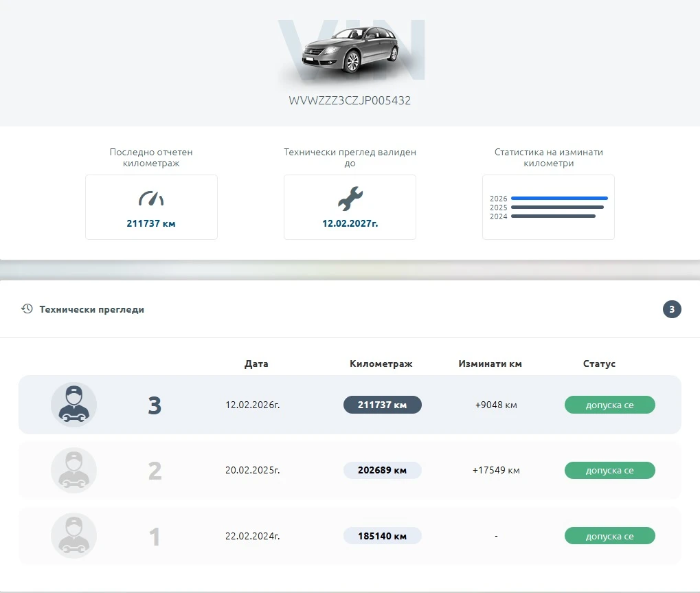Select the VIN number WVWZZZ3CZJP005432
700x593 pixels.
(350, 100)
